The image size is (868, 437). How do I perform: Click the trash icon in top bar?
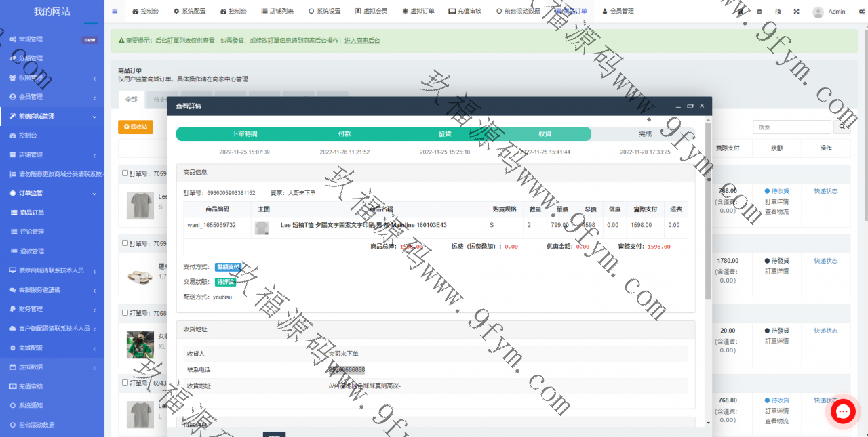tap(759, 12)
